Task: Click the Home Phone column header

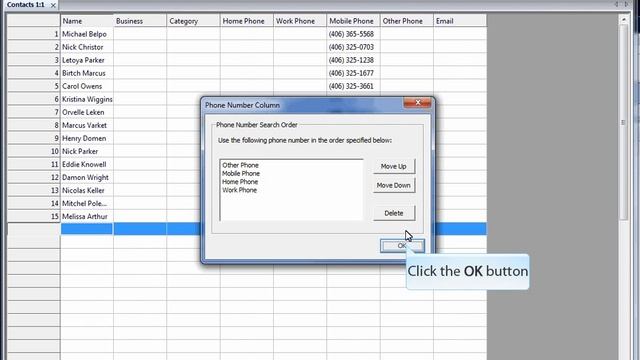Action: coord(247,21)
